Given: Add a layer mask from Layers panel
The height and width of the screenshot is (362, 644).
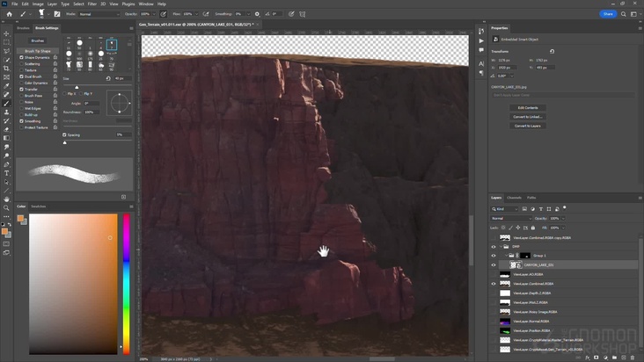Looking at the screenshot, I should (x=596, y=358).
